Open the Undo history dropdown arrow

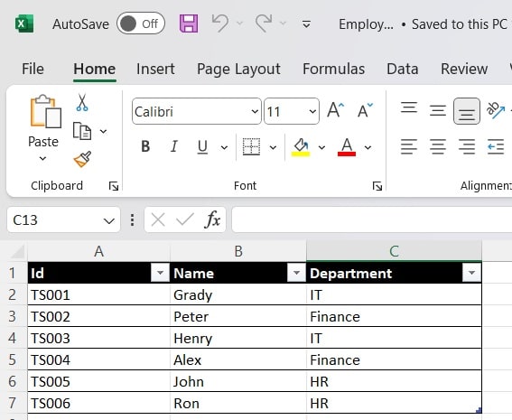click(239, 23)
